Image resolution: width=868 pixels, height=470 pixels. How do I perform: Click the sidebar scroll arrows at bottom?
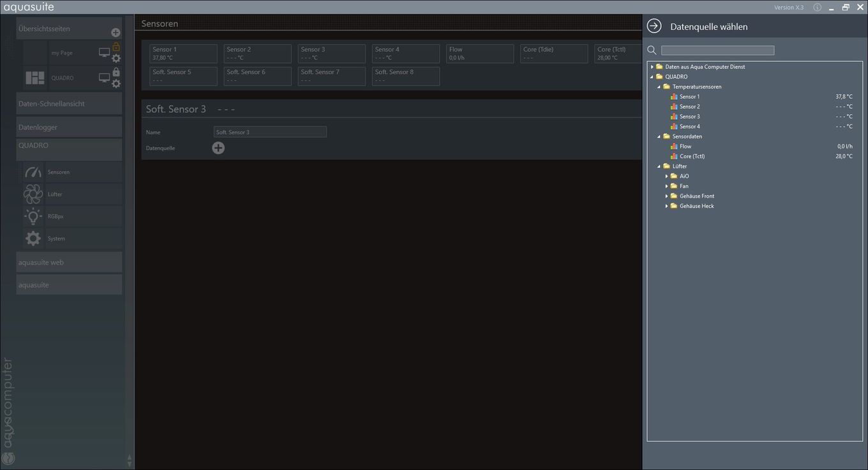coord(130,460)
